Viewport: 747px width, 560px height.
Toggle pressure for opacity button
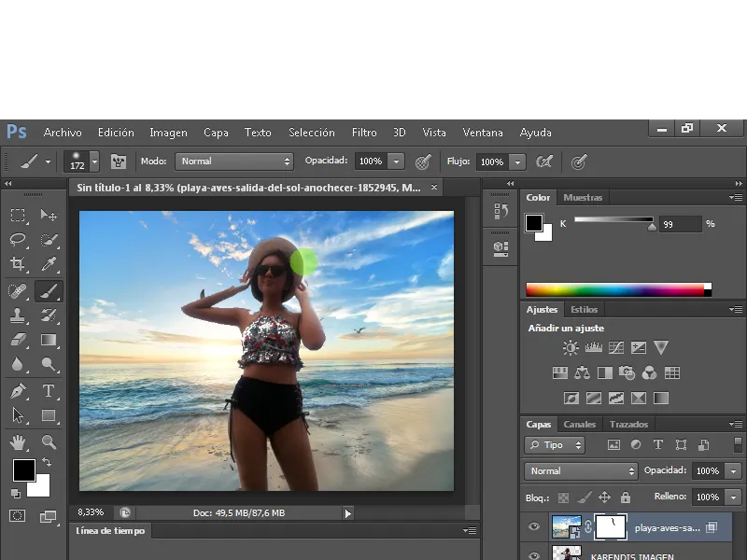pos(423,161)
